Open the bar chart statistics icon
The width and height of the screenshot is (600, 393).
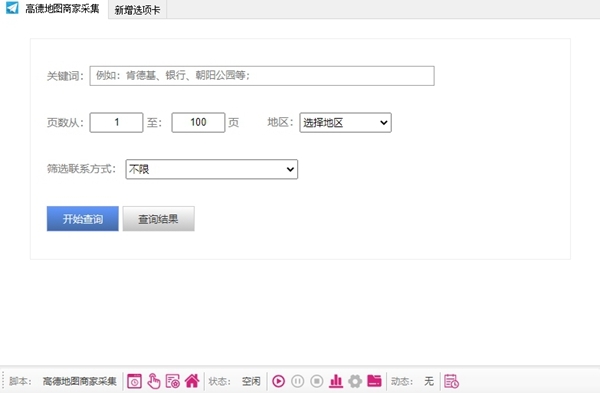pos(336,381)
